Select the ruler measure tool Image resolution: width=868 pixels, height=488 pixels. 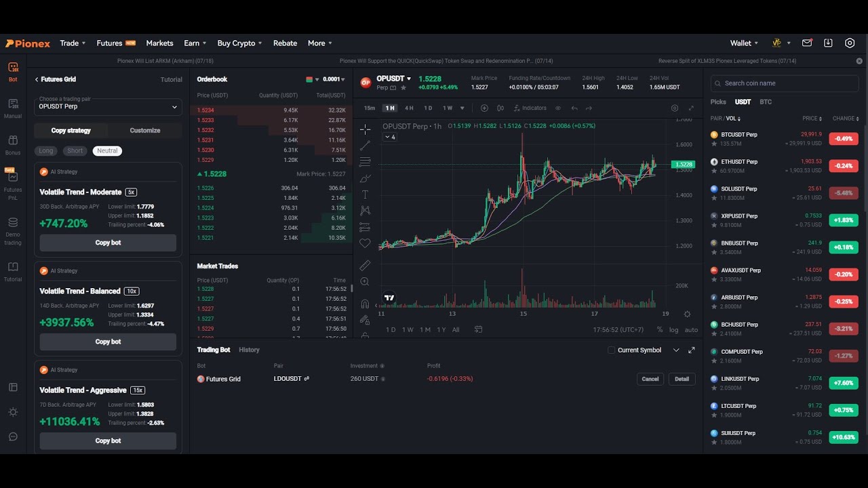[365, 265]
